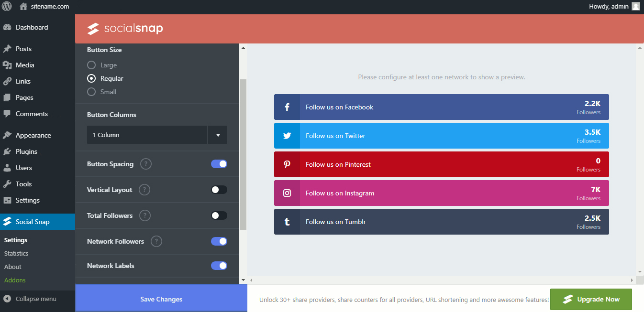This screenshot has height=312, width=644.
Task: Click the Dashboard gauge icon
Action: pos(7,27)
